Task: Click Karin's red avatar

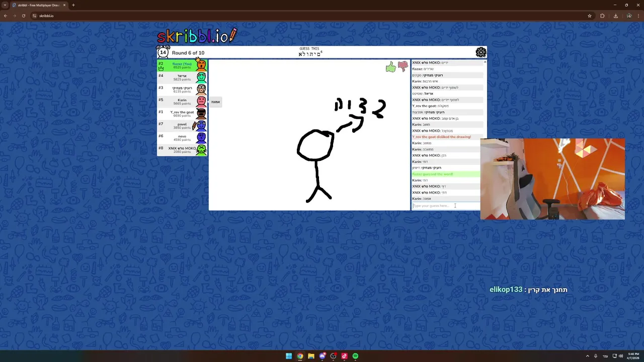Action: (201, 102)
